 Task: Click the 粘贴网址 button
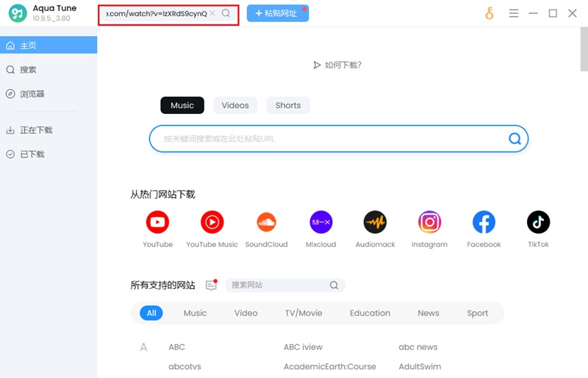(278, 13)
